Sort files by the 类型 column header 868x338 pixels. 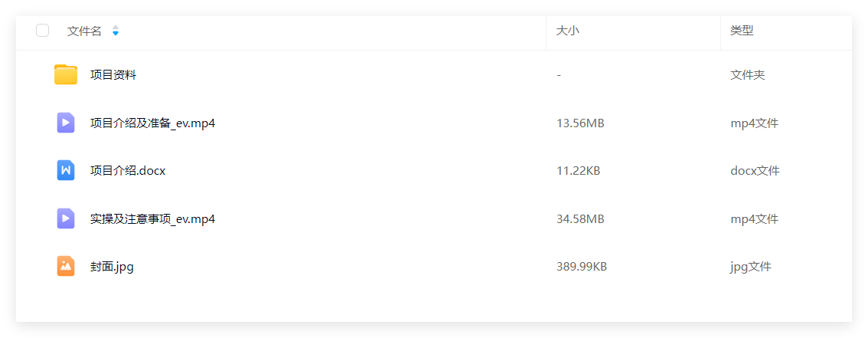coord(742,31)
